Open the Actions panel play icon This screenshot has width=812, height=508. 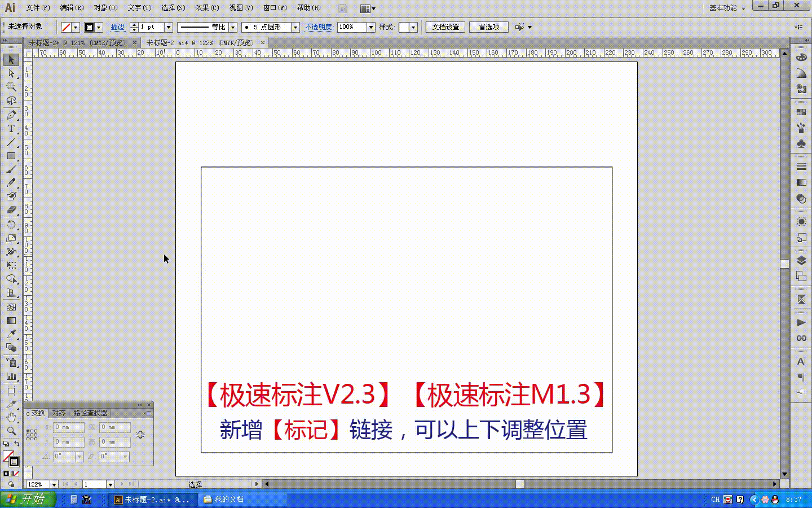click(801, 322)
